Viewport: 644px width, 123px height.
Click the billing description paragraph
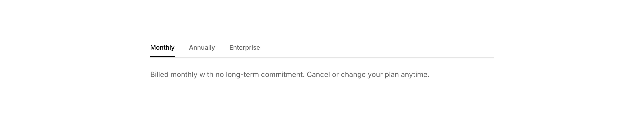point(290,74)
